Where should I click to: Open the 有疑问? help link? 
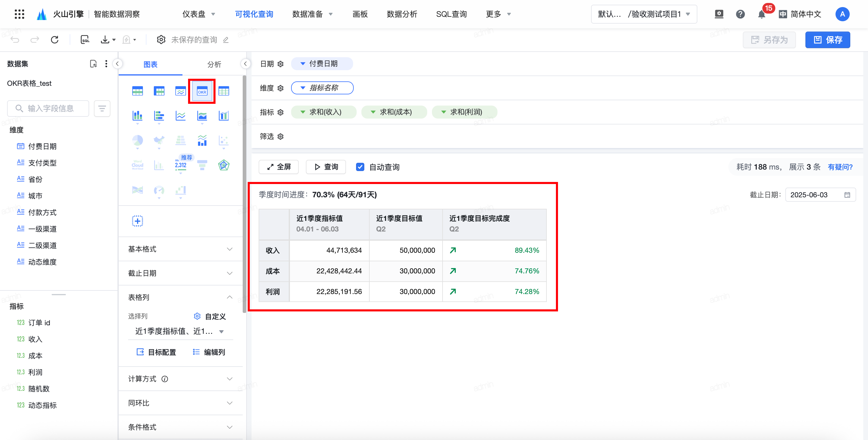[x=840, y=167]
